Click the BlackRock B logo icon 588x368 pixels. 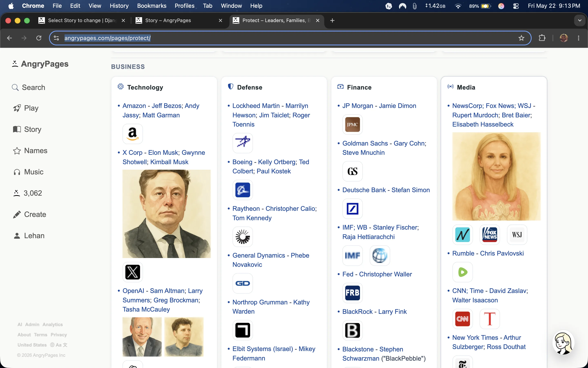(x=352, y=330)
